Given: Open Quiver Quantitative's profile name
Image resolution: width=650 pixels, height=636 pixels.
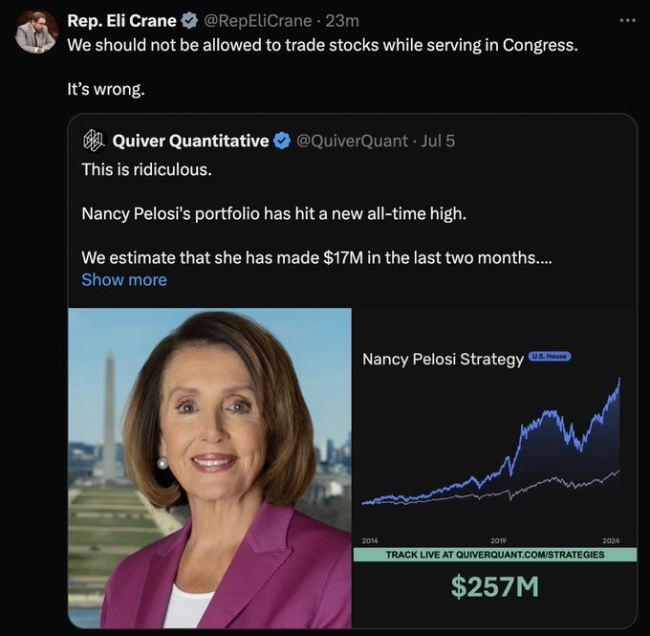Looking at the screenshot, I should point(190,141).
